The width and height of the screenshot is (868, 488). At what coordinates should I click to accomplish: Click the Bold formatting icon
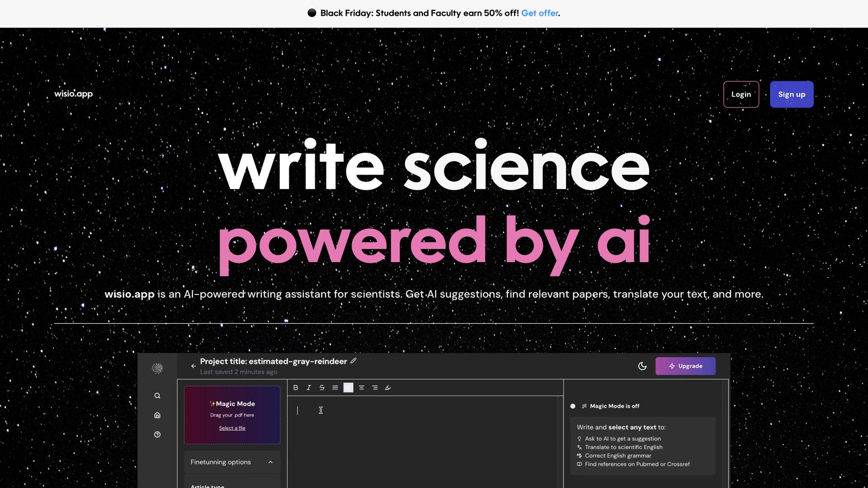click(296, 388)
